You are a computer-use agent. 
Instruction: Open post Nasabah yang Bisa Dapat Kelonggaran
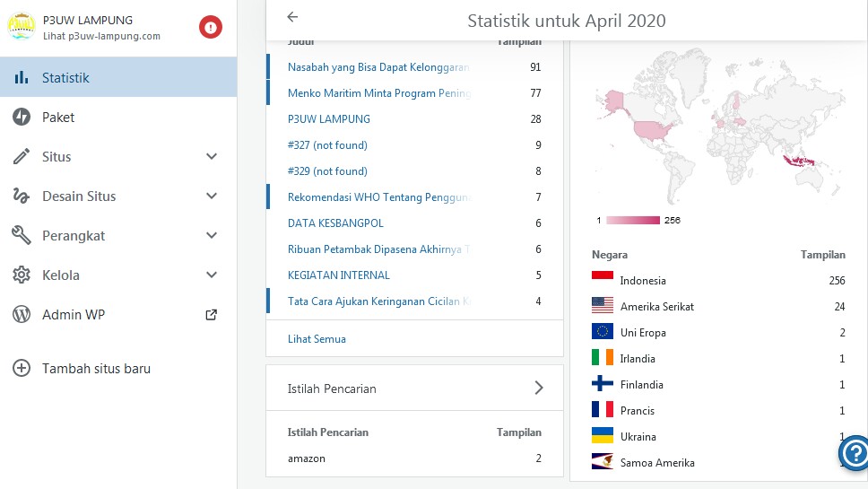click(378, 67)
